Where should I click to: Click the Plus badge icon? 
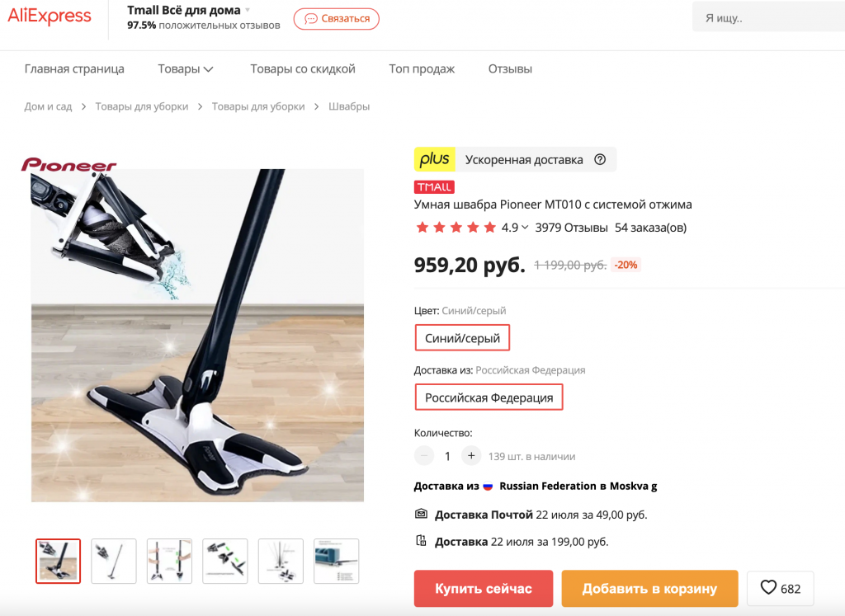[x=434, y=159]
